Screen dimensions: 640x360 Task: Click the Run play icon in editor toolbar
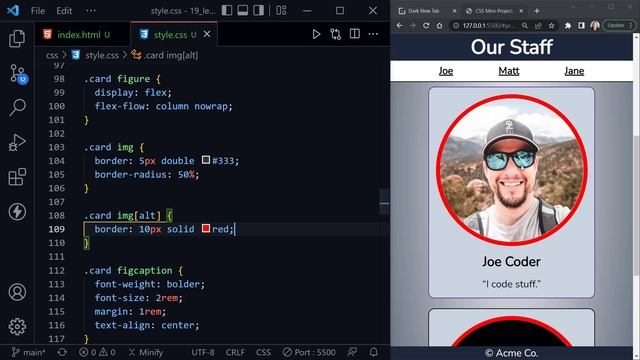(x=316, y=34)
